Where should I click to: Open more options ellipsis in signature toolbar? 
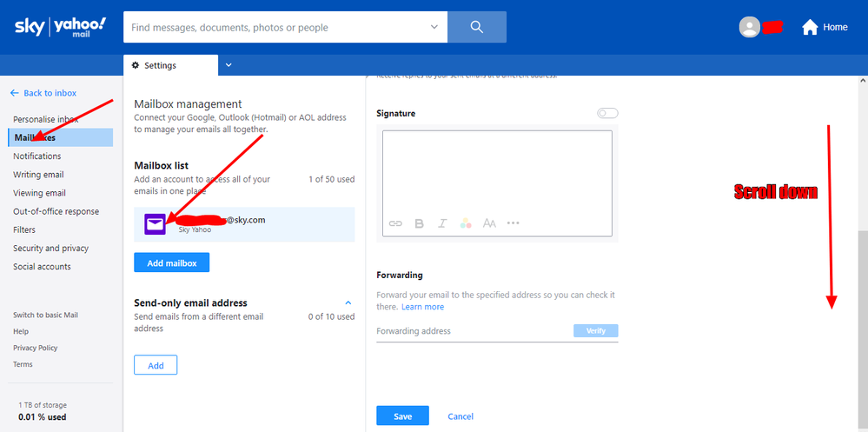(x=513, y=223)
